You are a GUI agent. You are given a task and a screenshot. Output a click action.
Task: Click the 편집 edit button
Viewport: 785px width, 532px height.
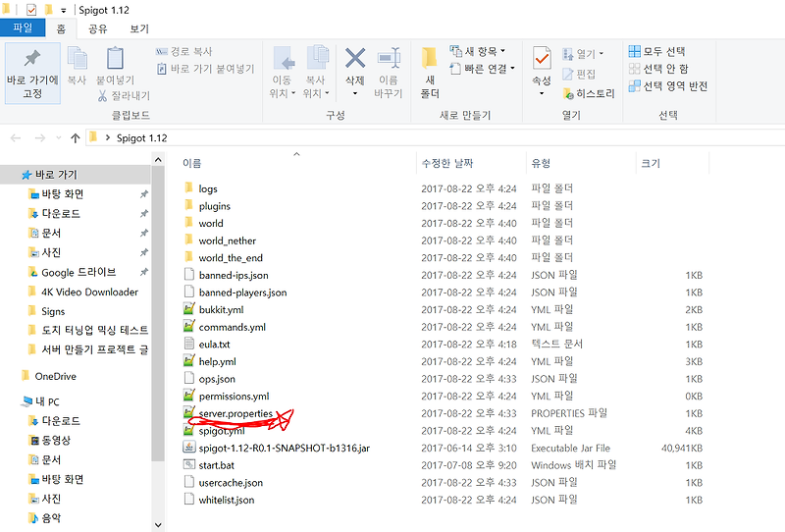click(x=579, y=75)
